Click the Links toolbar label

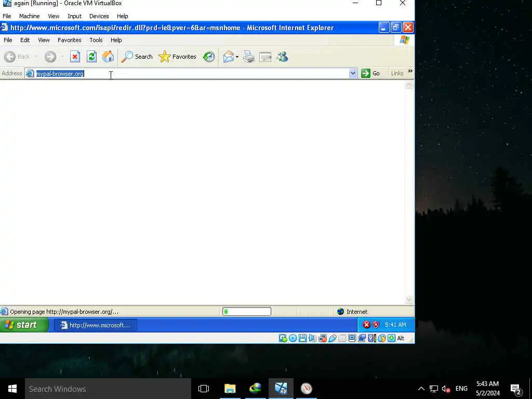397,73
